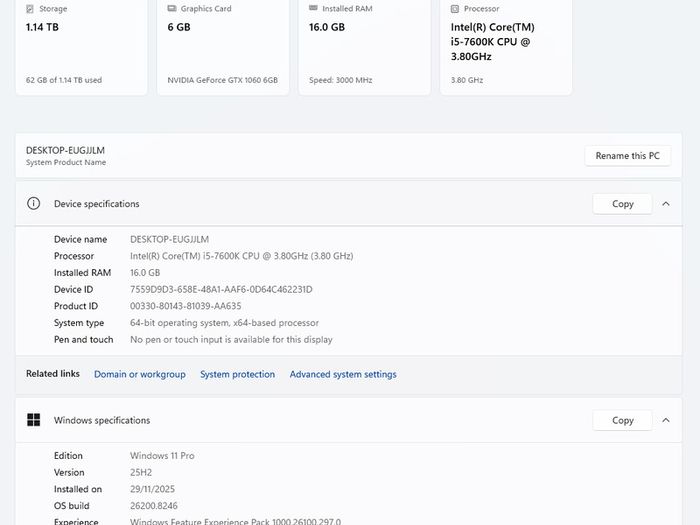The height and width of the screenshot is (525, 700).
Task: Collapse the Windows specifications section
Action: 666,420
